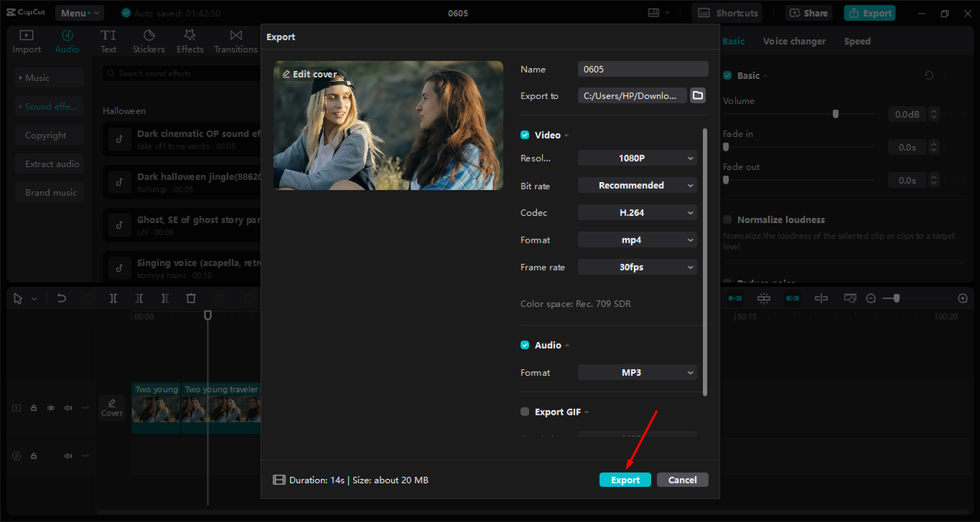Click the music note icon of Ghost, SE
The height and width of the screenshot is (522, 980).
pyautogui.click(x=119, y=225)
